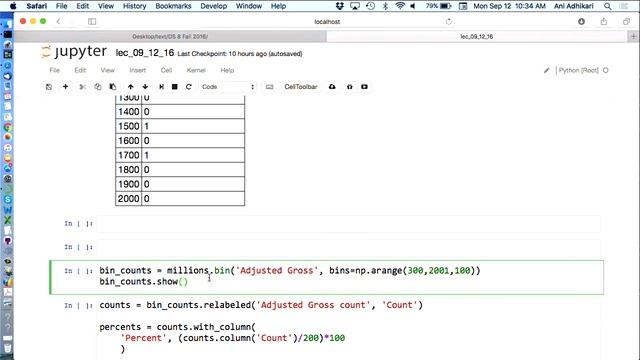This screenshot has height=360, width=640.
Task: Click the Jupyter logo
Action: [74, 52]
